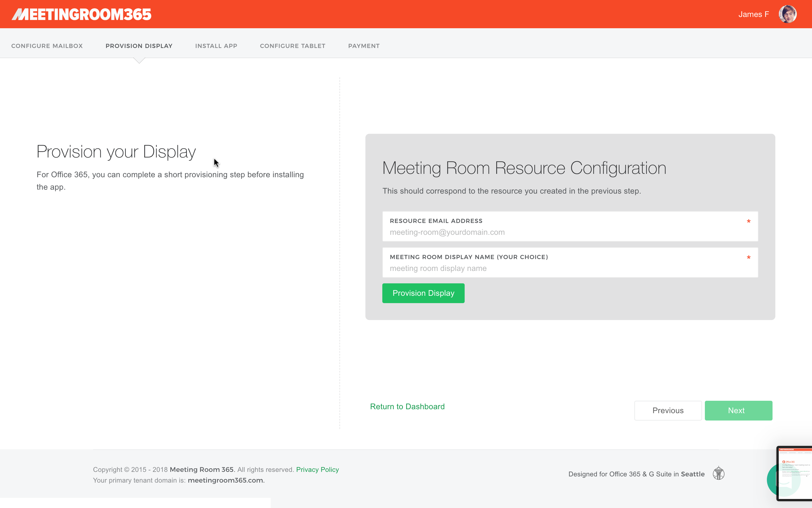This screenshot has height=508, width=812.
Task: Select the Provision Display step
Action: [x=139, y=46]
